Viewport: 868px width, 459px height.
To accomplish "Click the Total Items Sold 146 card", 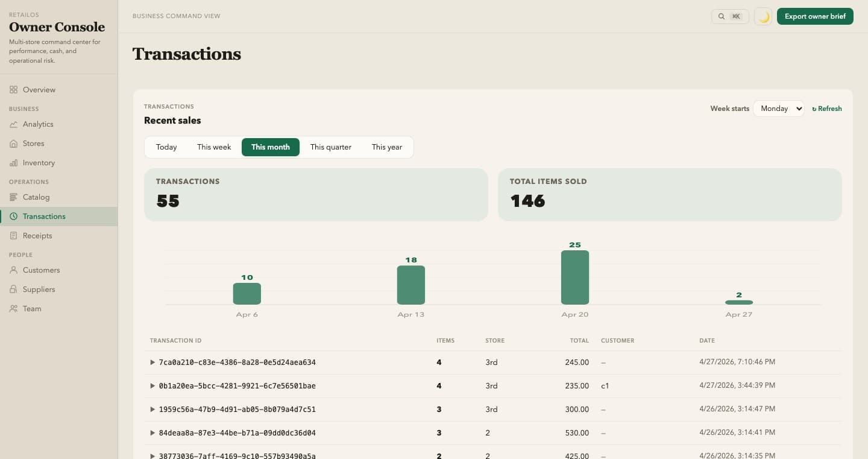I will point(670,194).
